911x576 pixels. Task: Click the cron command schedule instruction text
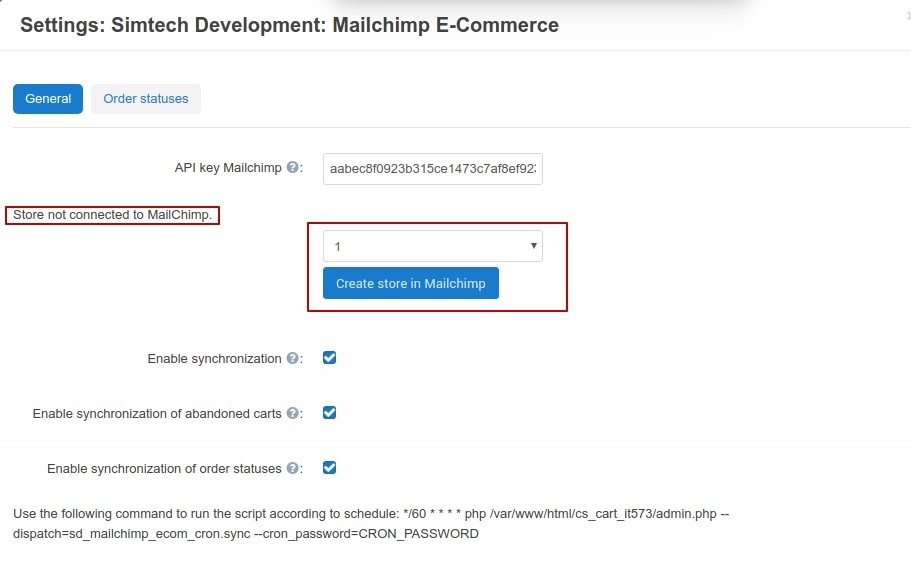(x=371, y=524)
